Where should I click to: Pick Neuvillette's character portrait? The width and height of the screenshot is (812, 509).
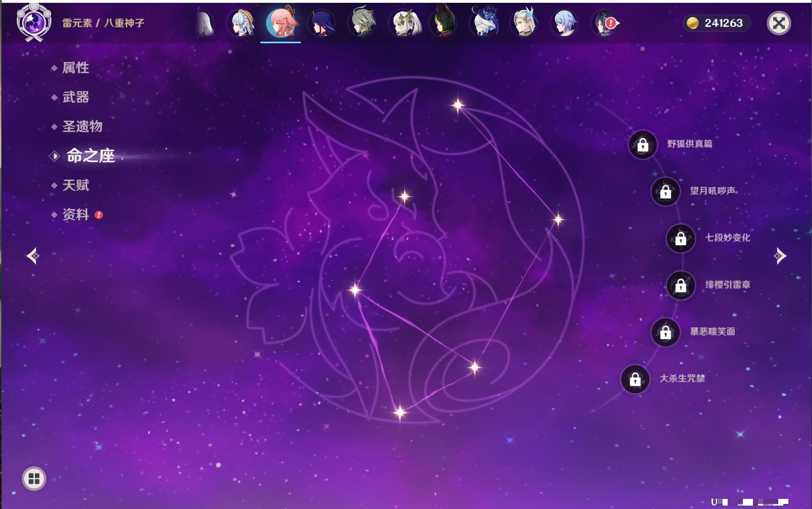tap(524, 24)
